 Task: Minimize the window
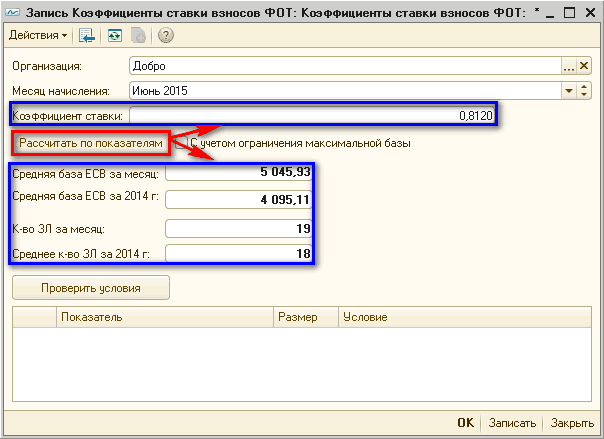[550, 13]
